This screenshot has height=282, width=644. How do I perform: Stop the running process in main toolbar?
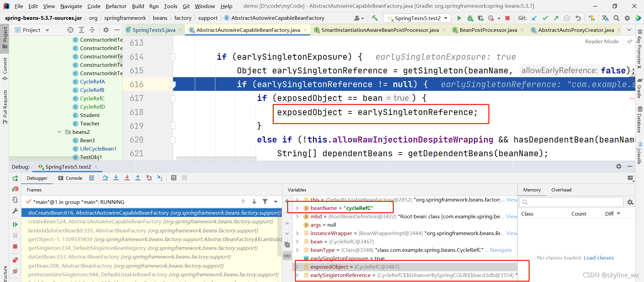click(x=507, y=18)
